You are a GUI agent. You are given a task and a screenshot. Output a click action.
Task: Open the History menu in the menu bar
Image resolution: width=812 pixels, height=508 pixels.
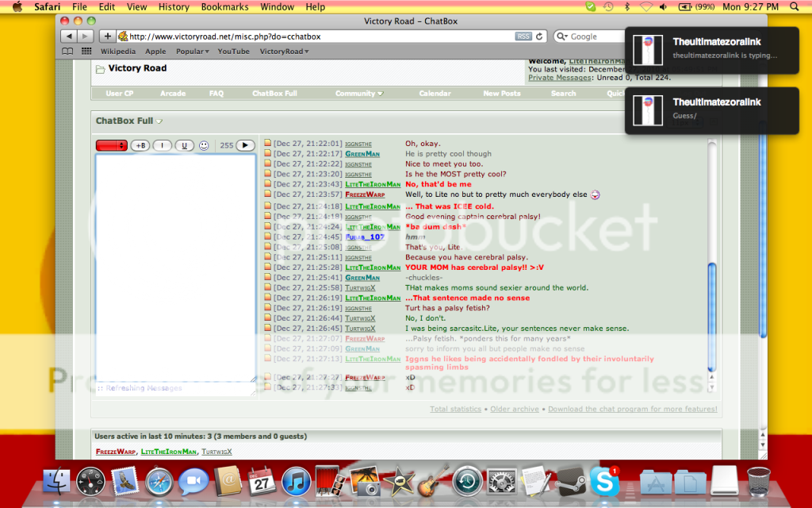(x=173, y=7)
